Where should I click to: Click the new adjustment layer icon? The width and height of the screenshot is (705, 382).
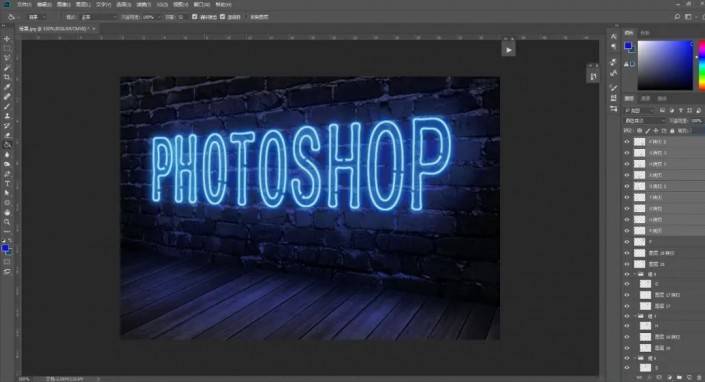tap(669, 378)
